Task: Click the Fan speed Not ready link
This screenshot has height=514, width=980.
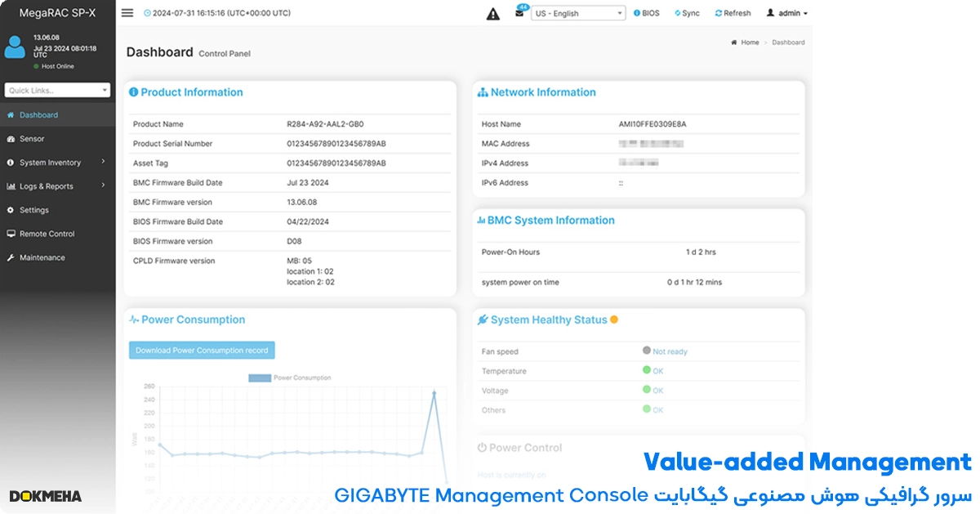Action: pyautogui.click(x=670, y=351)
